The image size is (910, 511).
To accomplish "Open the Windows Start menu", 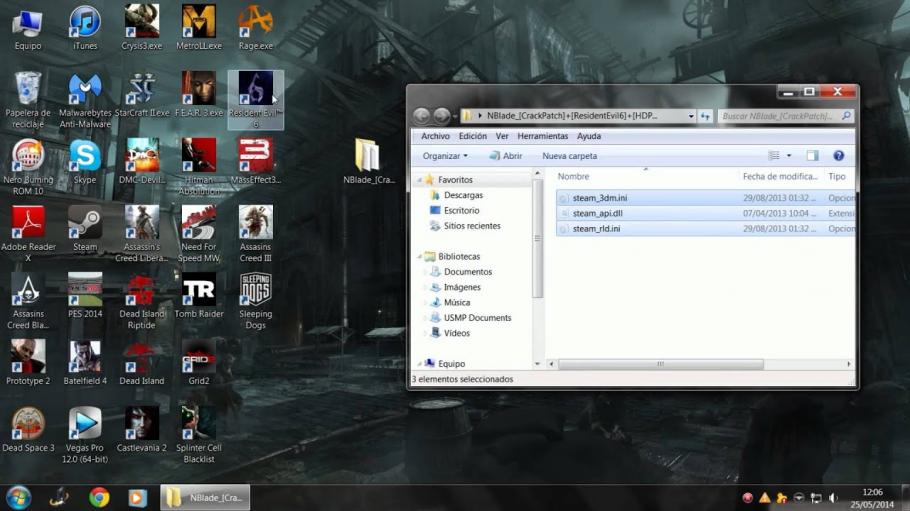I will [18, 498].
